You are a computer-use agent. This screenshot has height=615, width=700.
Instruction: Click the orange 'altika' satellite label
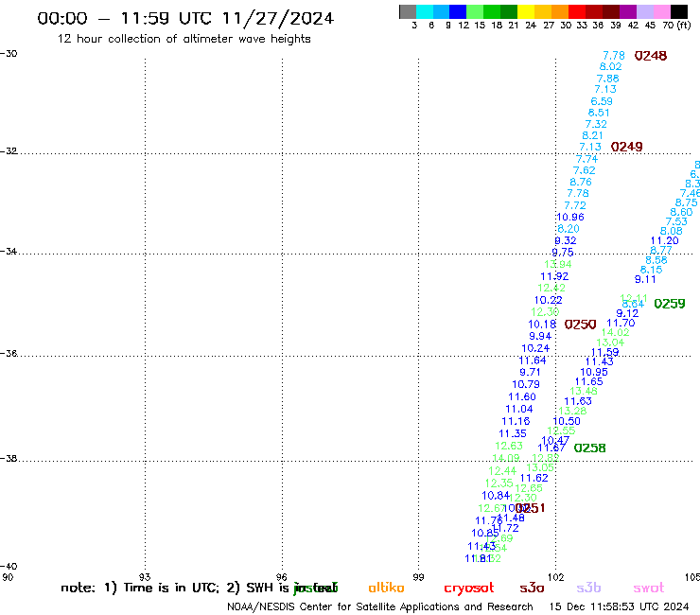tap(386, 588)
